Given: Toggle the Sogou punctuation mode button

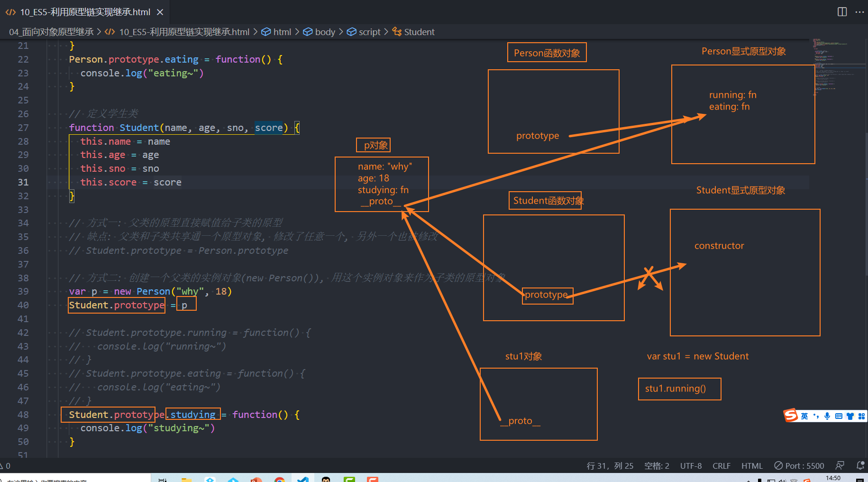Looking at the screenshot, I should [x=816, y=416].
